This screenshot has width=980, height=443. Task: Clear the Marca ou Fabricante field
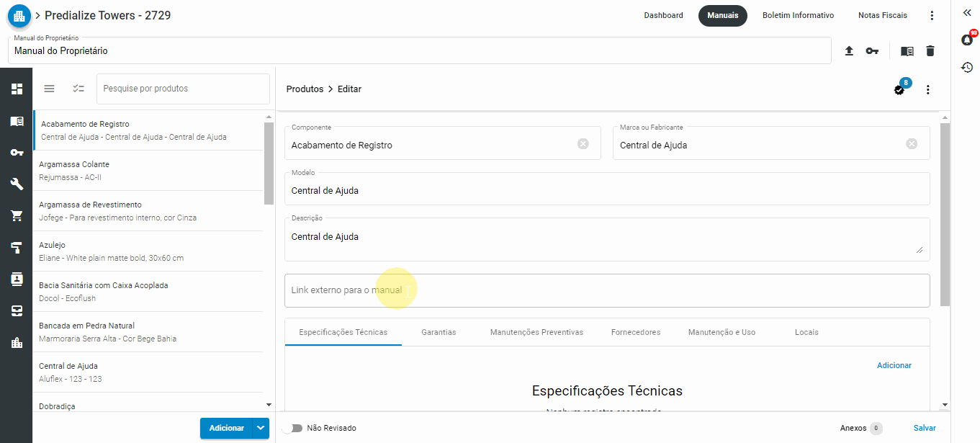click(x=912, y=143)
